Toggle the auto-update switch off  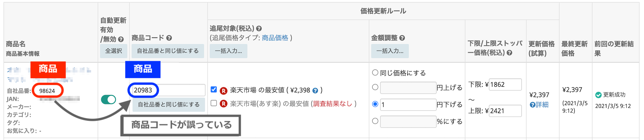click(x=108, y=99)
